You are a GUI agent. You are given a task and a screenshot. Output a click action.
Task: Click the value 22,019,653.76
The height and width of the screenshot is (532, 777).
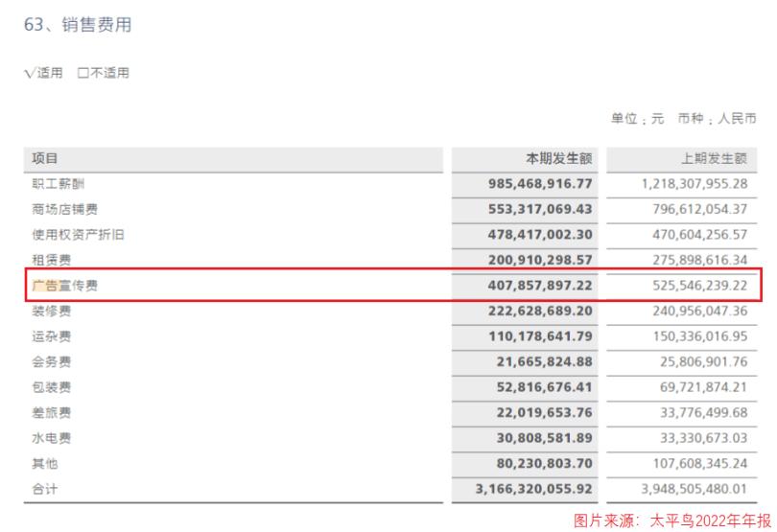545,412
